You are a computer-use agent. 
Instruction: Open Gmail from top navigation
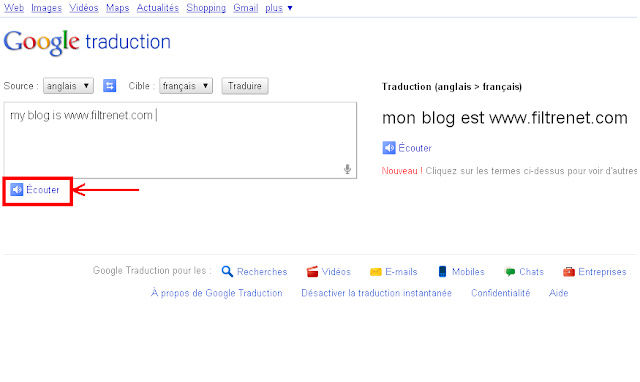[245, 8]
